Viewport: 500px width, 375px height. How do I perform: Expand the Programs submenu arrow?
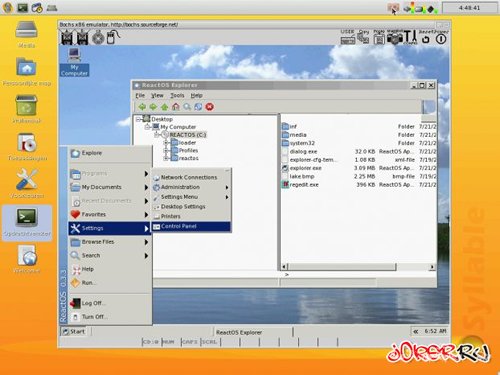coord(146,174)
